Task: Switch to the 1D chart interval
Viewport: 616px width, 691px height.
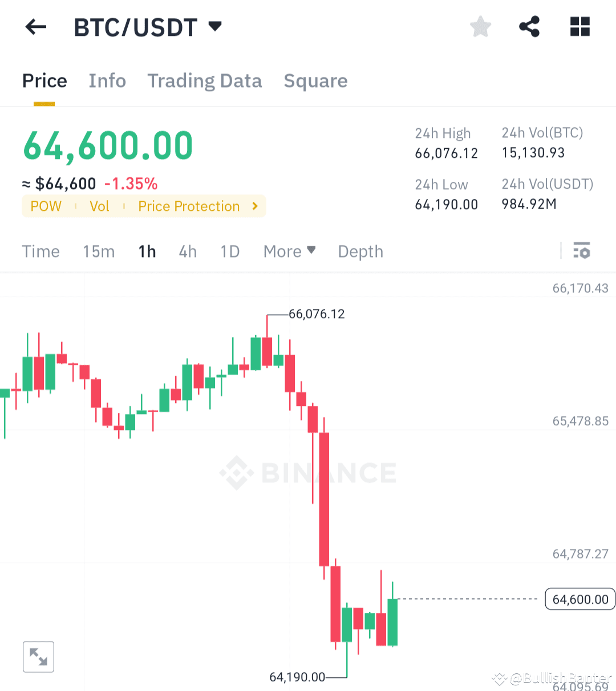Action: point(230,251)
